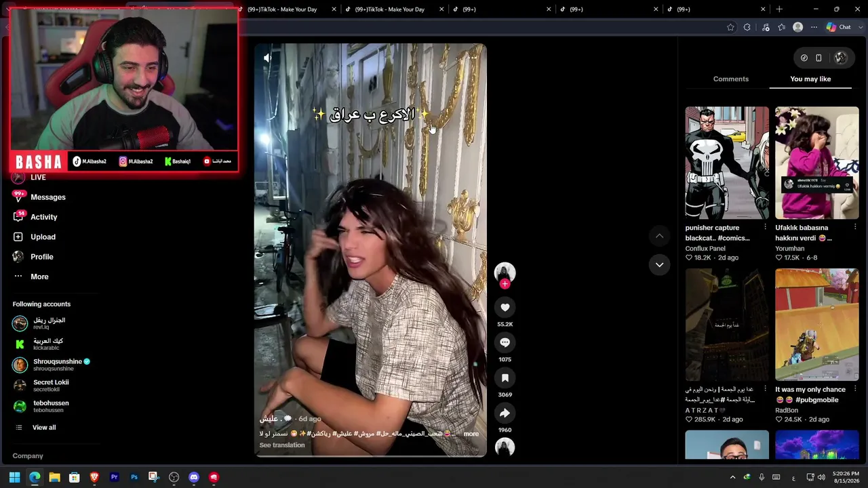This screenshot has height=488, width=868.
Task: Expand the Chat dropdown chevron
Action: (x=860, y=27)
